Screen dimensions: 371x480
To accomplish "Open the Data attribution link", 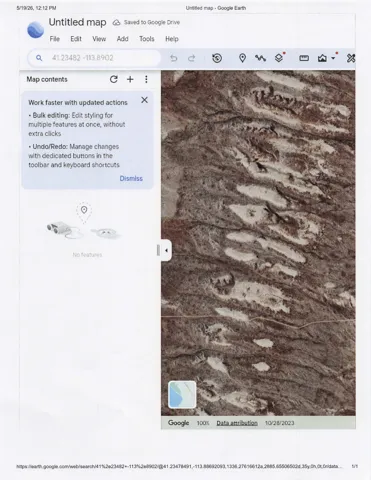I will pyautogui.click(x=237, y=423).
